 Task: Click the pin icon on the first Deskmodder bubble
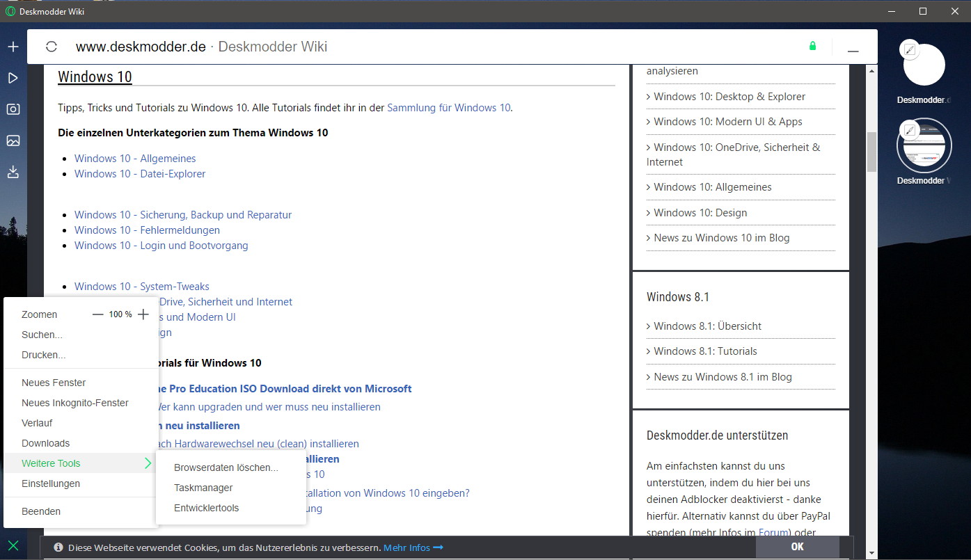[909, 49]
